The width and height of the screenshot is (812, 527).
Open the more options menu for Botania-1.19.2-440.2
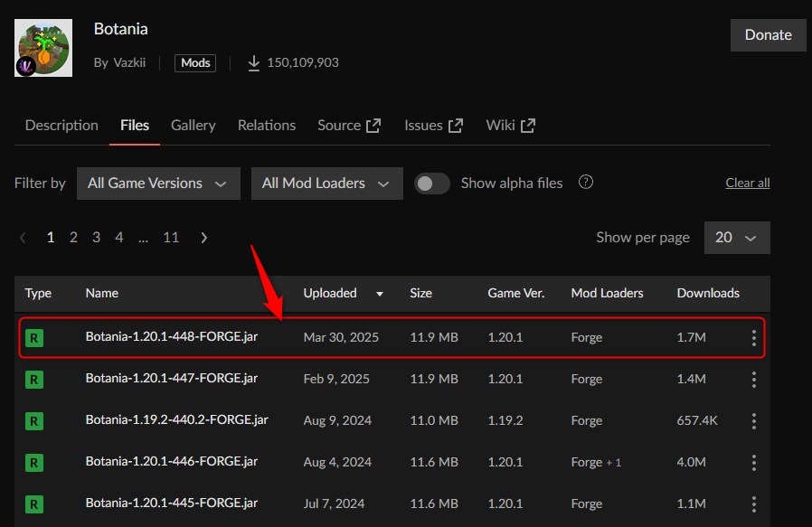(x=754, y=421)
